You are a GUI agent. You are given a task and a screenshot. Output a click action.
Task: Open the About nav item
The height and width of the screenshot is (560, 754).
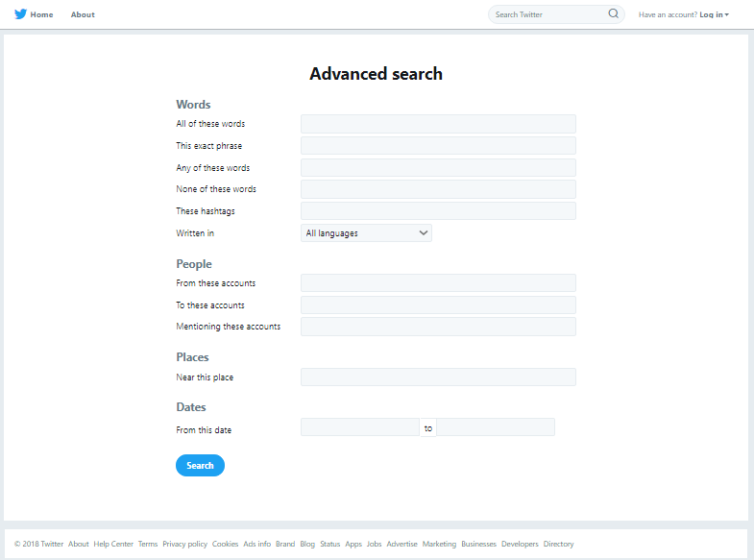tap(83, 14)
